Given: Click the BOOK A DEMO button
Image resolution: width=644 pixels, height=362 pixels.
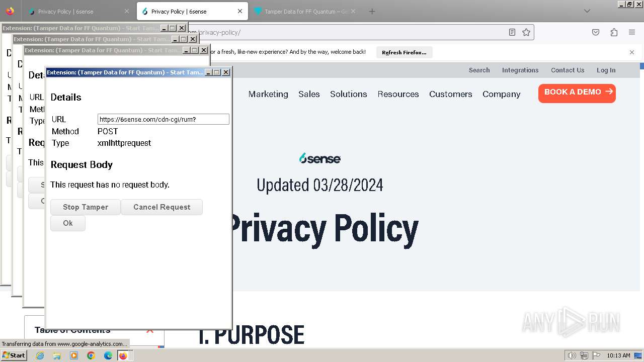Looking at the screenshot, I should coord(577,93).
